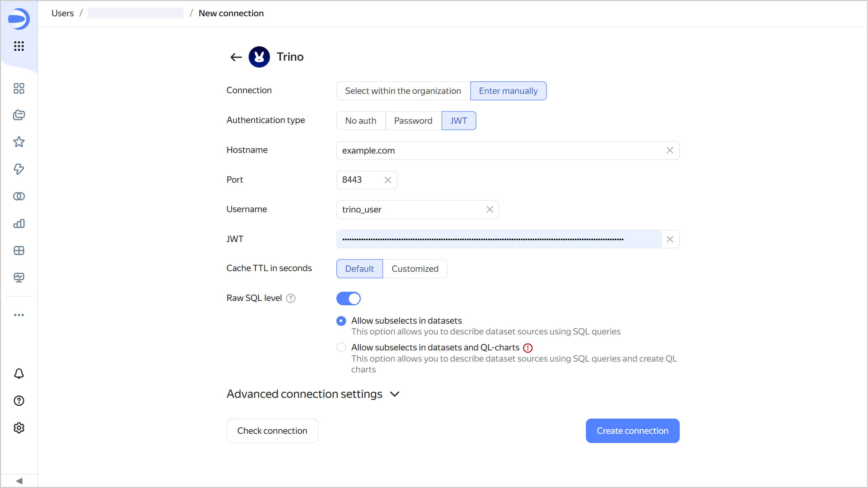Click the back arrow next to Trino
The height and width of the screenshot is (488, 868).
[236, 57]
